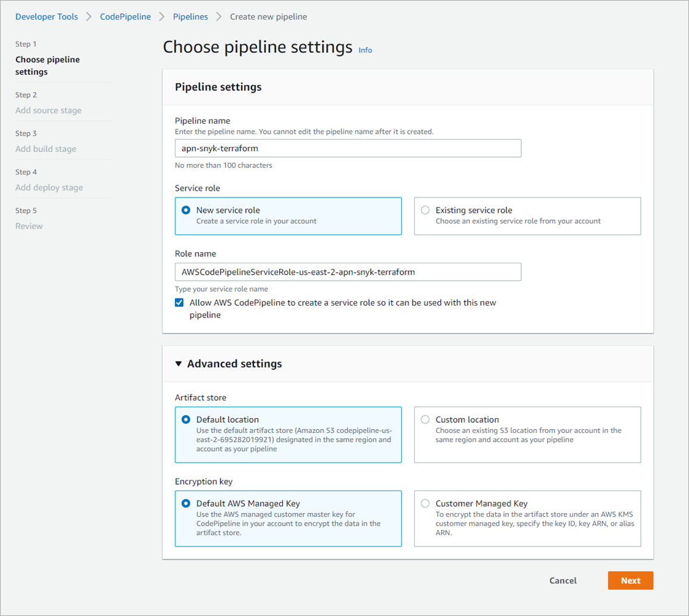Go to Developer Tools breadcrumb

coord(46,17)
